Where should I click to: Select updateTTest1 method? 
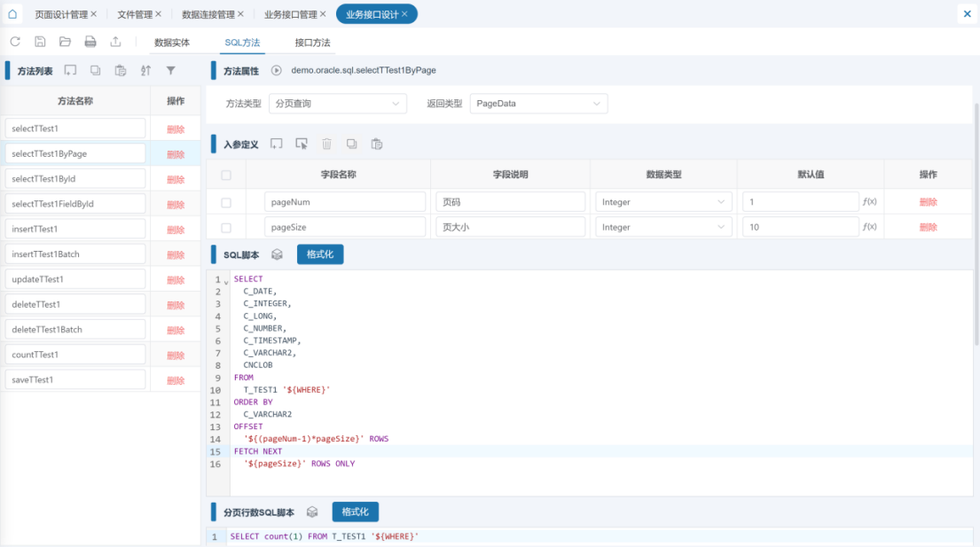point(75,279)
